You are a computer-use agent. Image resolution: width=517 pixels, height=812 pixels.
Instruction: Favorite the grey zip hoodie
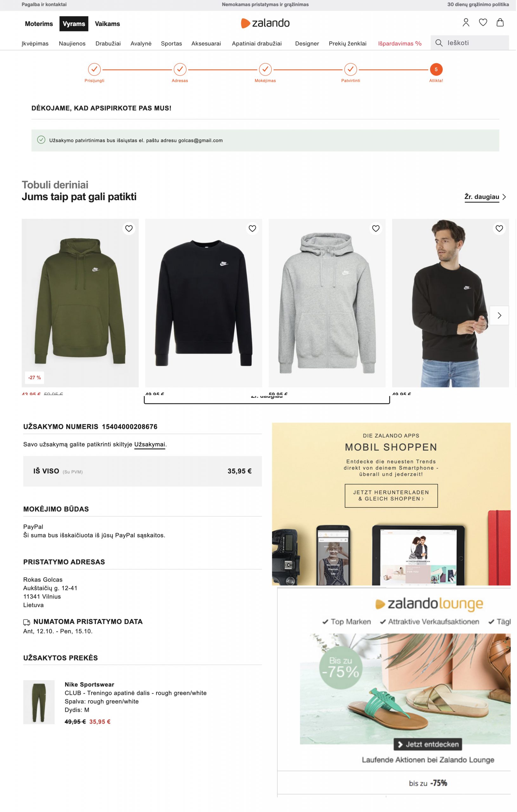point(376,229)
